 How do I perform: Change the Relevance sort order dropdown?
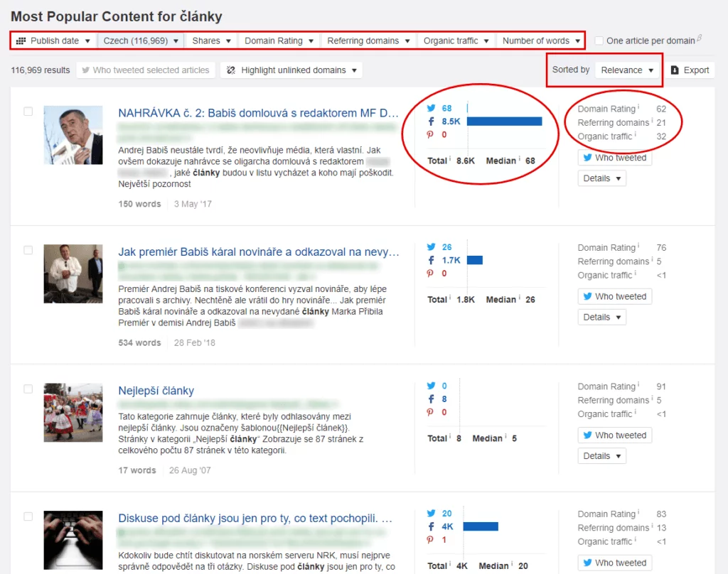coord(627,70)
